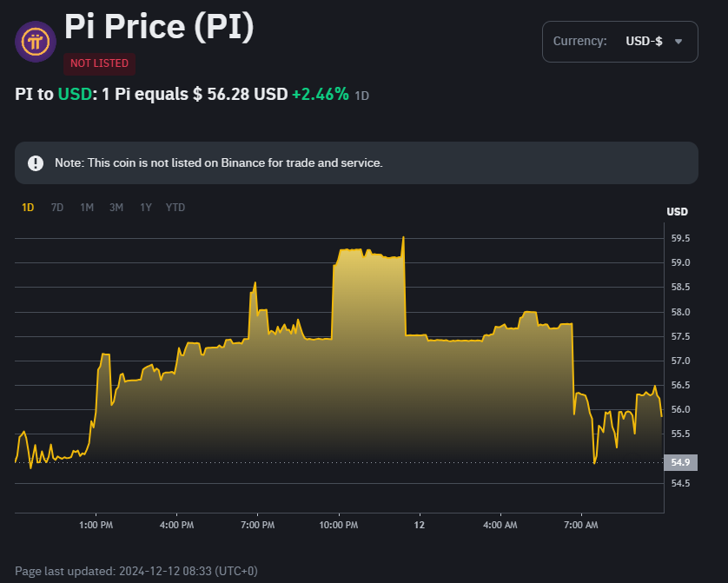728x583 pixels.
Task: Click the Pi coin logo icon
Action: 36,42
